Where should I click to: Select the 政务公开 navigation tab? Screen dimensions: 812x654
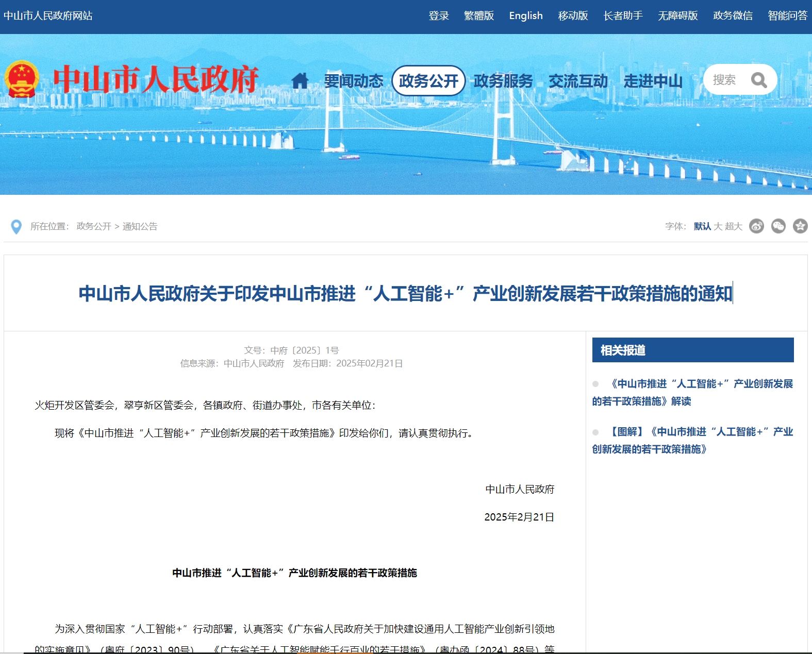428,81
